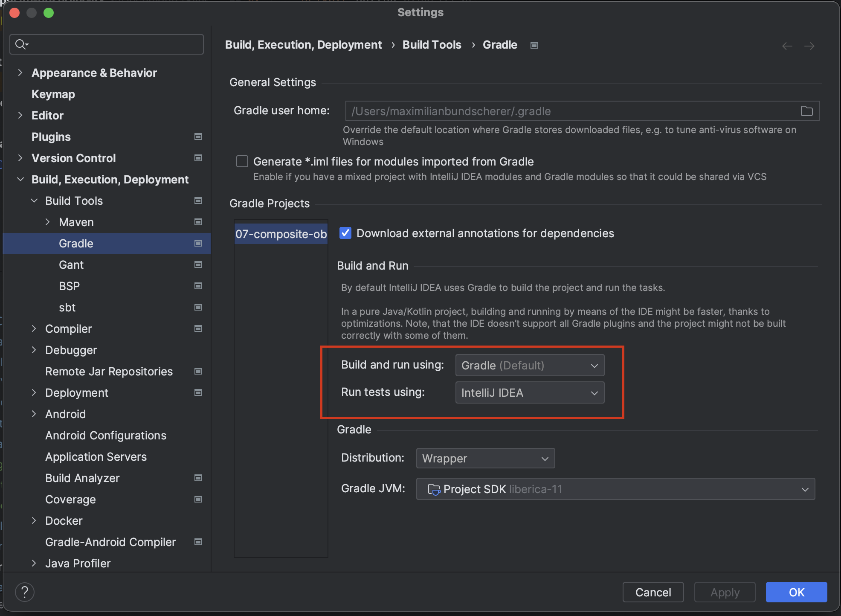The image size is (841, 616).
Task: Click the search magnifier icon in the settings search
Action: point(21,44)
